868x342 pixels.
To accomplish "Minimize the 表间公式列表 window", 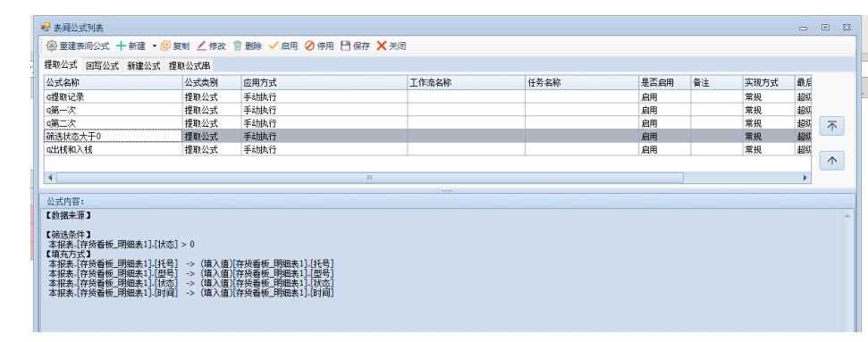I will pyautogui.click(x=803, y=28).
